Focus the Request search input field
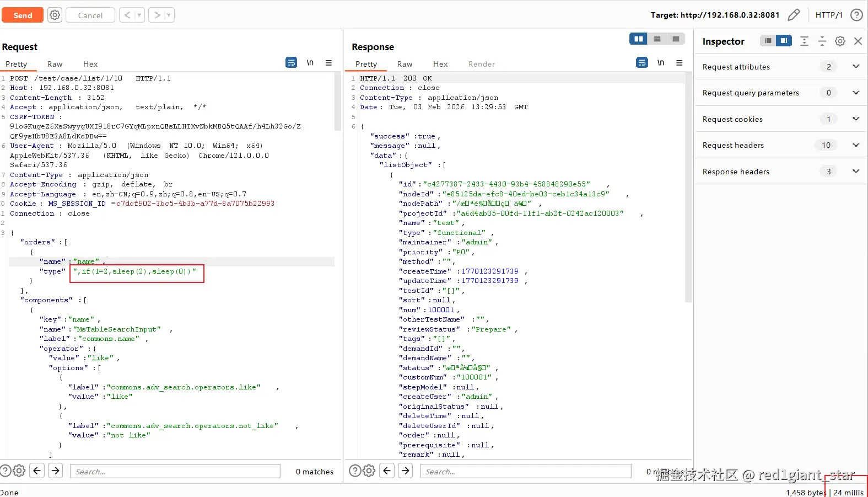Screen dimensions: 868x497 click(175, 471)
